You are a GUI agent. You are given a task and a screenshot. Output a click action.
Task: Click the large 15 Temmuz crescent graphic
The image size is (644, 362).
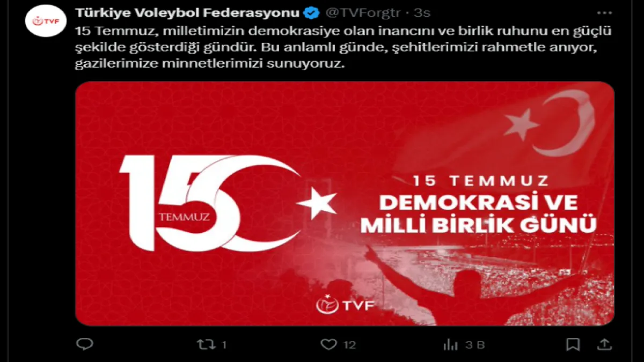click(225, 203)
